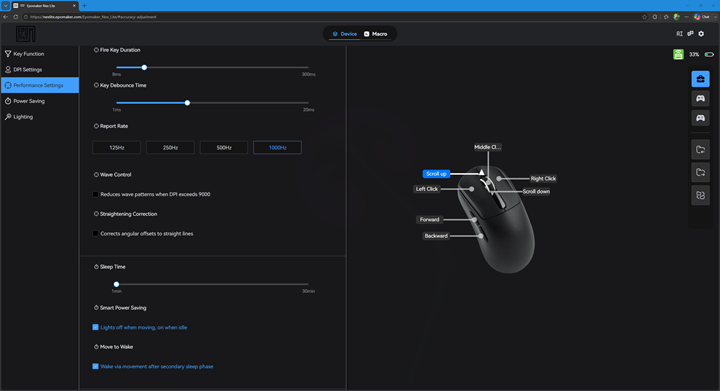The width and height of the screenshot is (720, 391).
Task: Select the Right Click mouse label
Action: point(543,179)
